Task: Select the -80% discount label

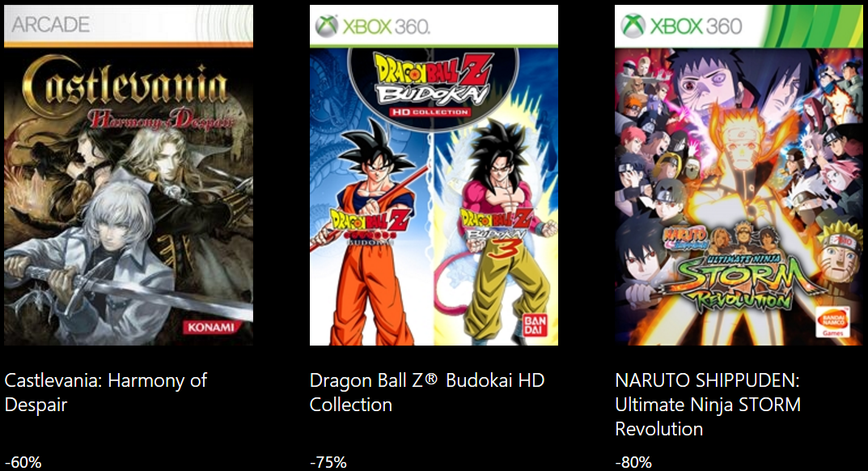Action: tap(633, 462)
